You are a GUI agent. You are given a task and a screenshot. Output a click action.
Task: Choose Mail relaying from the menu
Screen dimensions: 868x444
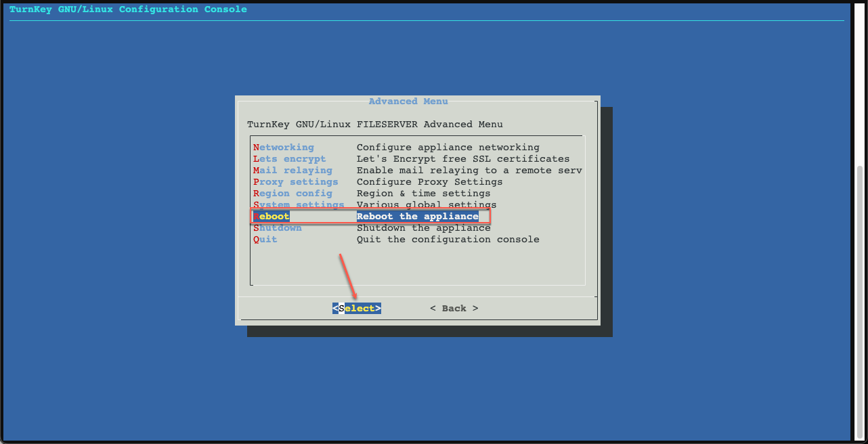click(x=292, y=170)
